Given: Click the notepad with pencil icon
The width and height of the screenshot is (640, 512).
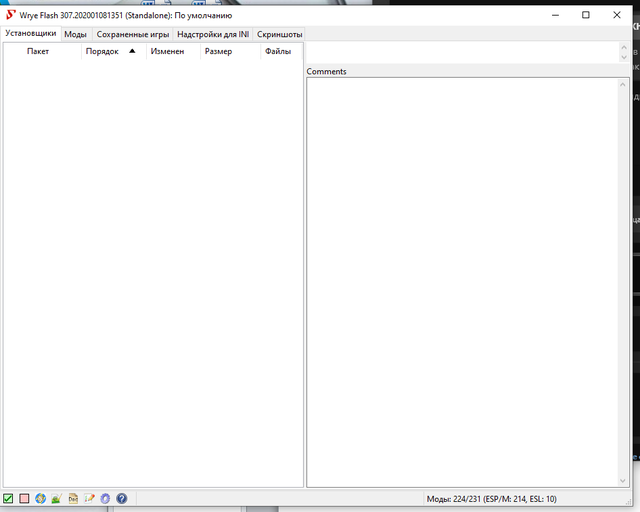Looking at the screenshot, I should click(89, 498).
